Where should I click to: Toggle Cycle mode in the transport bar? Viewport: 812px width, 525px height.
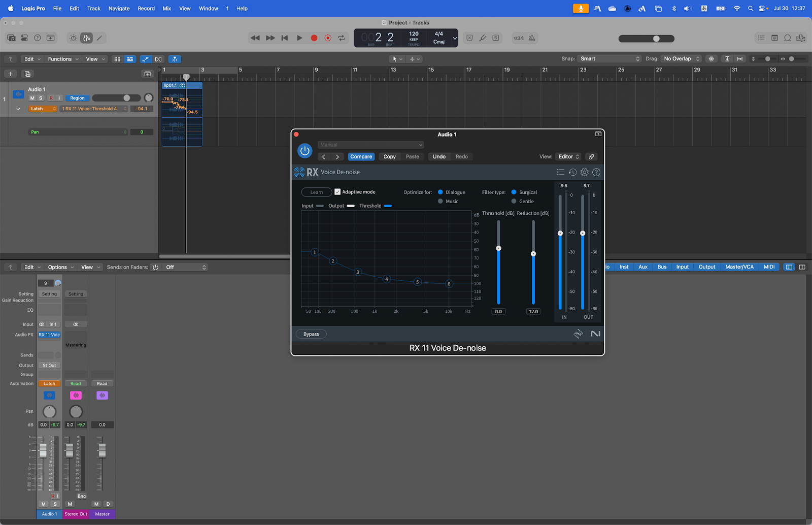tap(342, 38)
